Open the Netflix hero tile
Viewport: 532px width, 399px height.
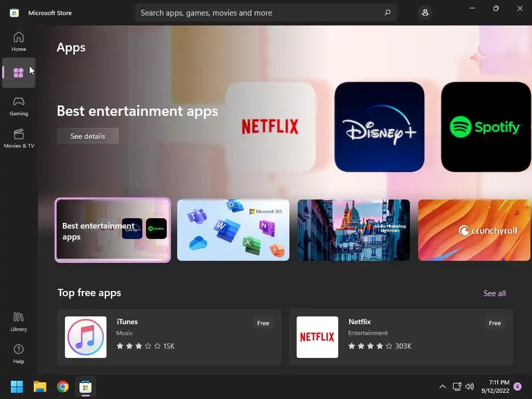[x=270, y=127]
